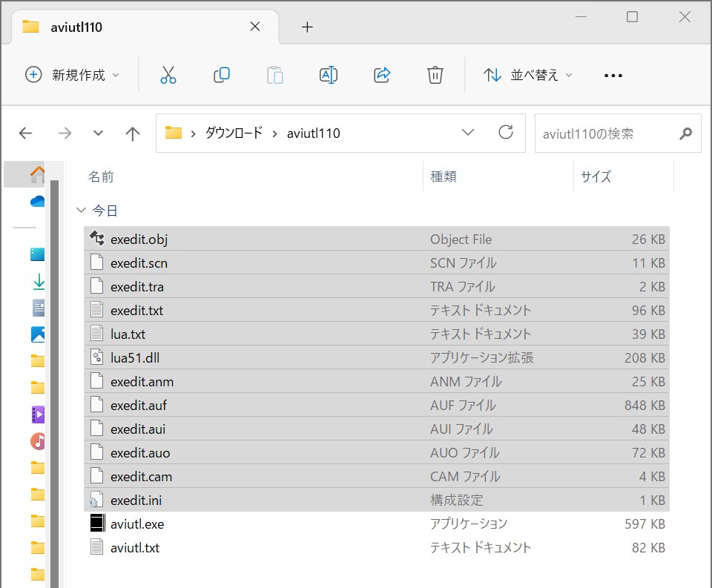Click the Cut scissors icon
The width and height of the screenshot is (712, 588).
[x=168, y=75]
